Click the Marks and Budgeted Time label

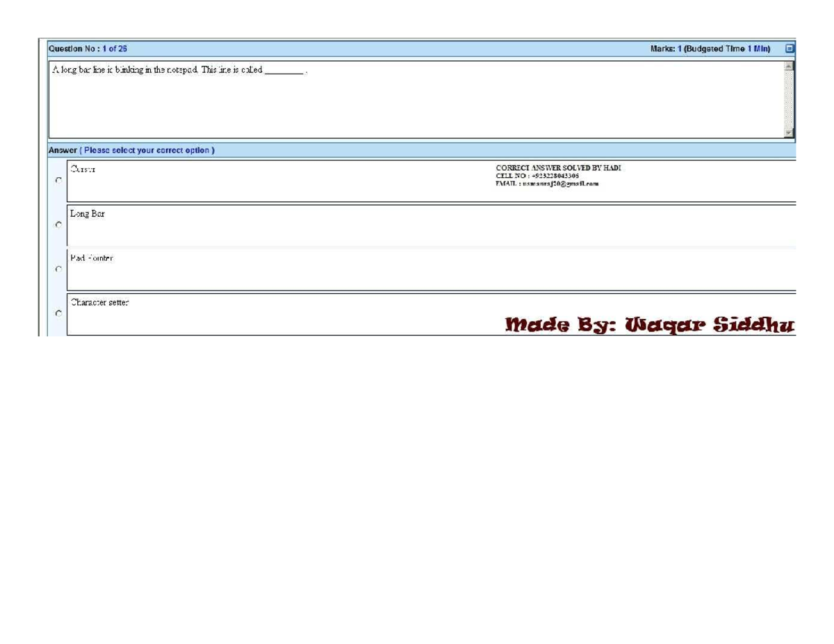coord(710,49)
